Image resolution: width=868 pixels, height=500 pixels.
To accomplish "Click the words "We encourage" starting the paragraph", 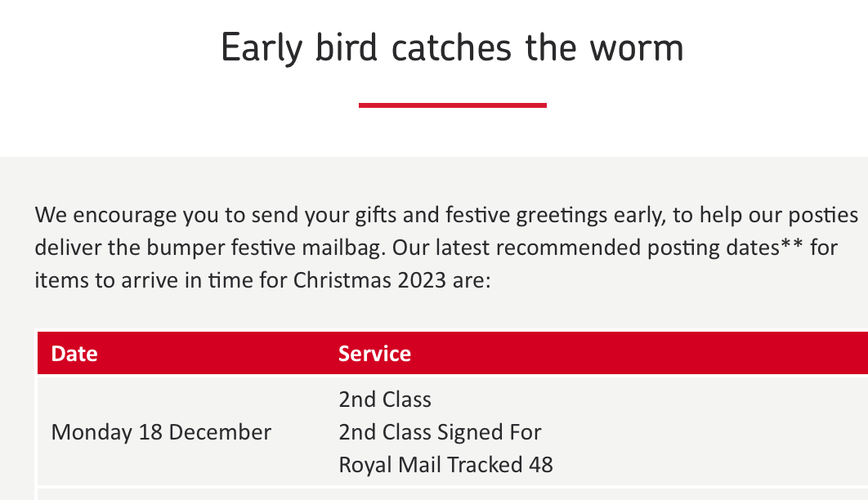I will [x=105, y=215].
